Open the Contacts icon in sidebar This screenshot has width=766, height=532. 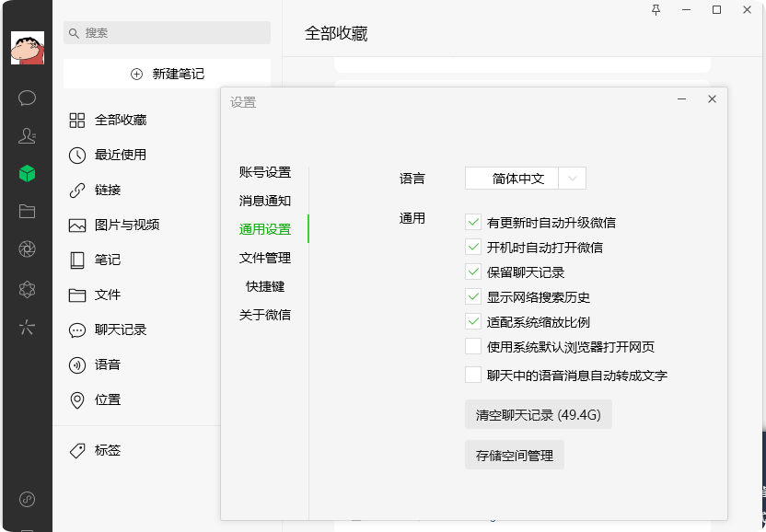[x=27, y=135]
